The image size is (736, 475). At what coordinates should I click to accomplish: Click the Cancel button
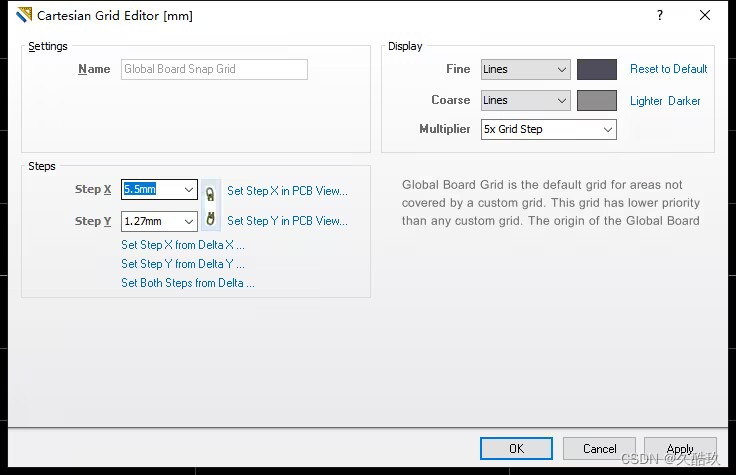(x=599, y=449)
